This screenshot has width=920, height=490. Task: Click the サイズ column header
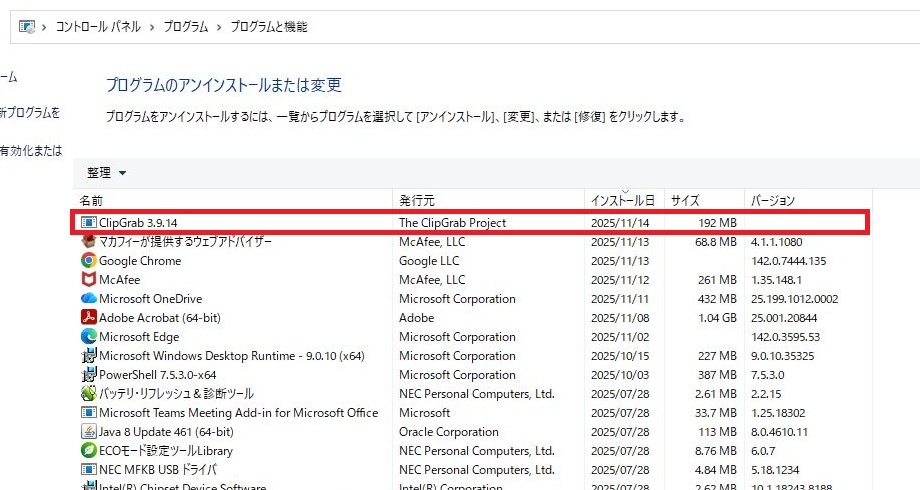tap(685, 200)
